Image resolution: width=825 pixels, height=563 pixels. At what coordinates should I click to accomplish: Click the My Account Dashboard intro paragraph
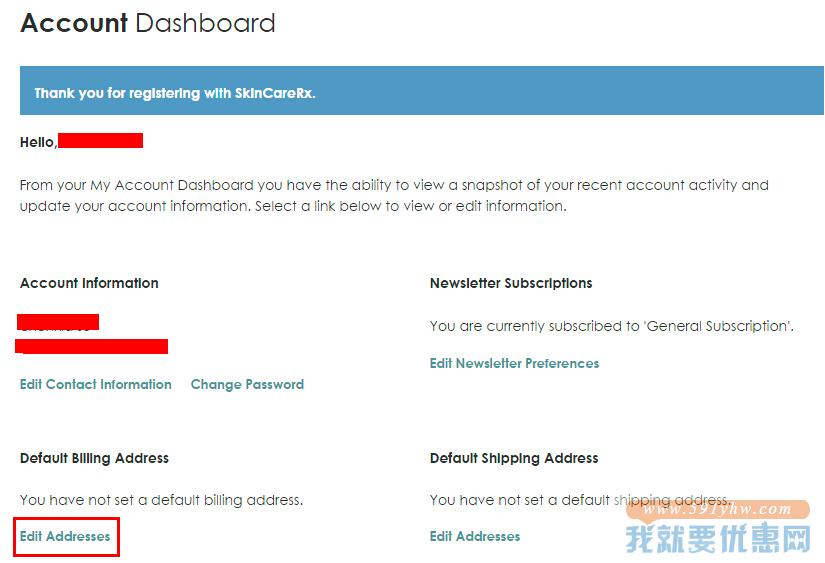click(x=394, y=195)
